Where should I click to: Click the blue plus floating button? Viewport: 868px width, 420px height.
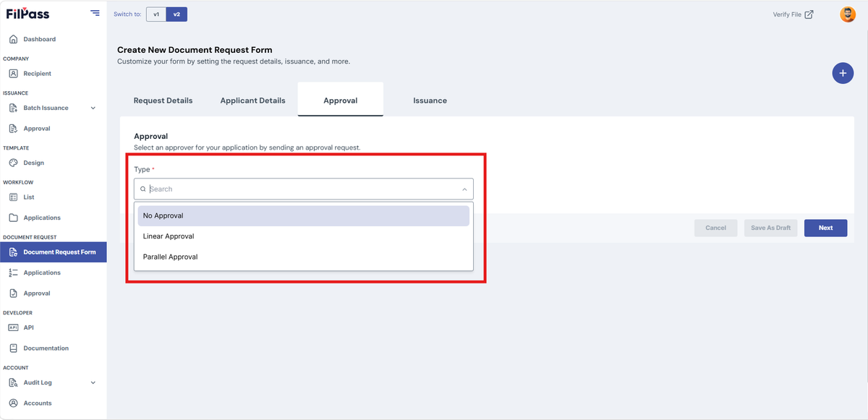(843, 73)
